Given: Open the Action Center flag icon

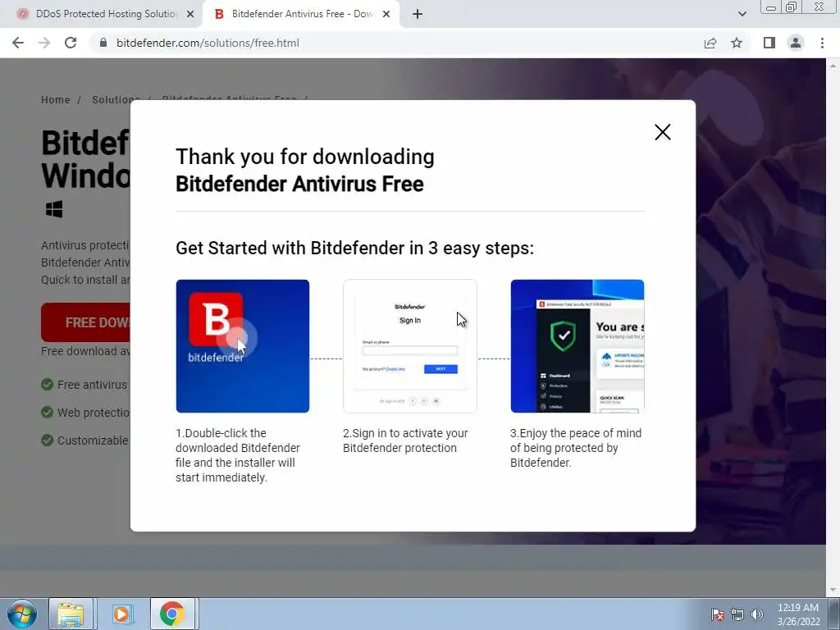Looking at the screenshot, I should point(717,614).
